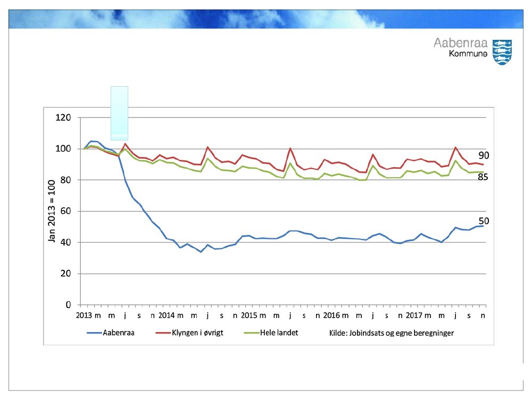Select the Klyngen i øvrigt legend entry
Image resolution: width=532 pixels, height=399 pixels.
tap(189, 333)
